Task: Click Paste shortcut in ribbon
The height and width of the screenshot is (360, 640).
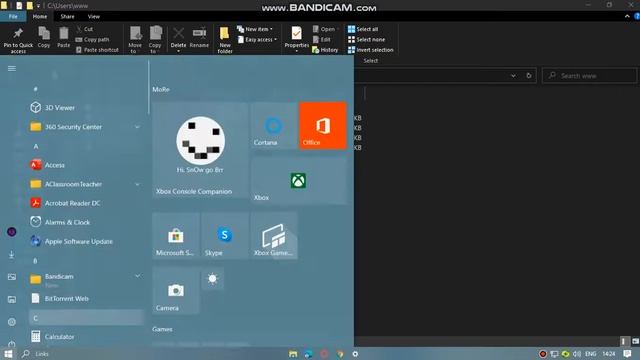Action: point(97,50)
